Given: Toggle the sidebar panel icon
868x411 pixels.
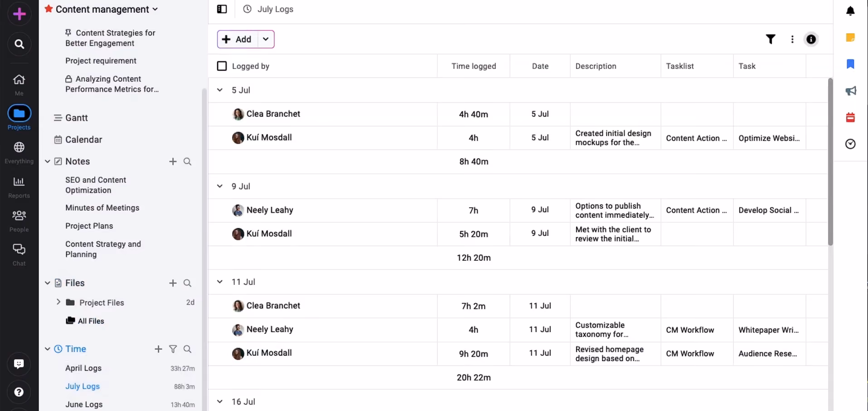Looking at the screenshot, I should (222, 9).
